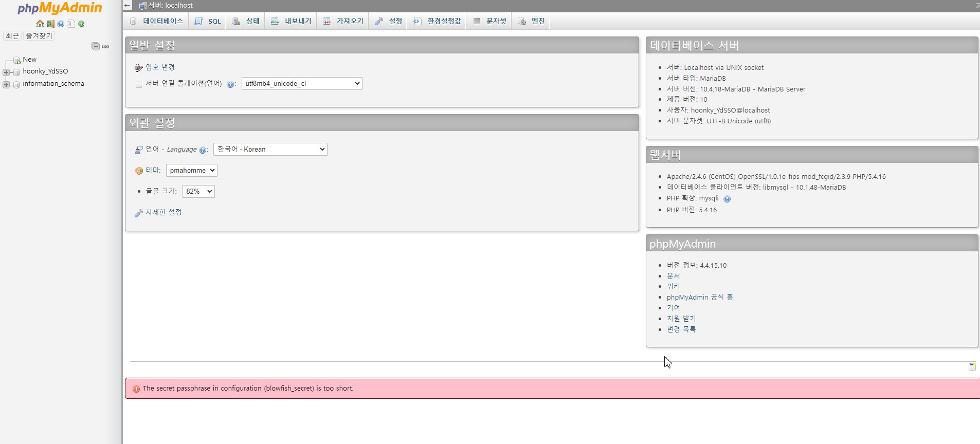Click the text '버전 정보: 4.4.15.10'

tap(697, 266)
